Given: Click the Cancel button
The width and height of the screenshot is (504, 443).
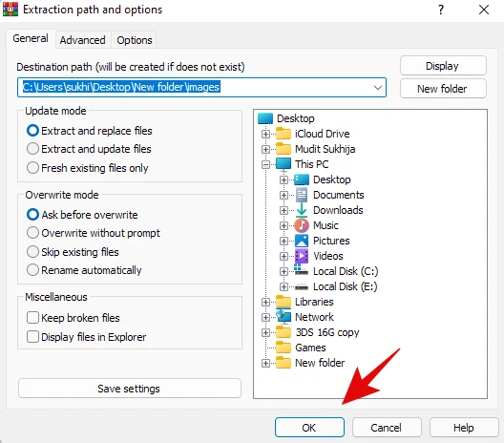Looking at the screenshot, I should 387,428.
